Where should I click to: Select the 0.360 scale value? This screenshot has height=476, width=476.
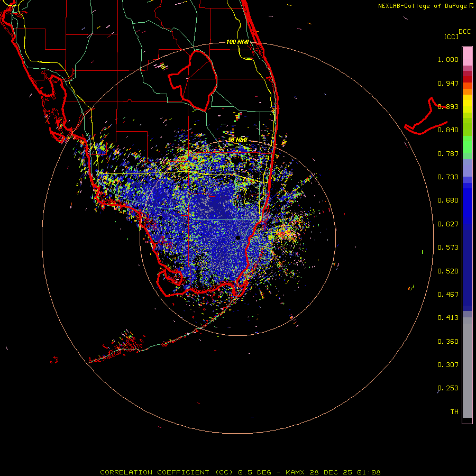coord(448,342)
